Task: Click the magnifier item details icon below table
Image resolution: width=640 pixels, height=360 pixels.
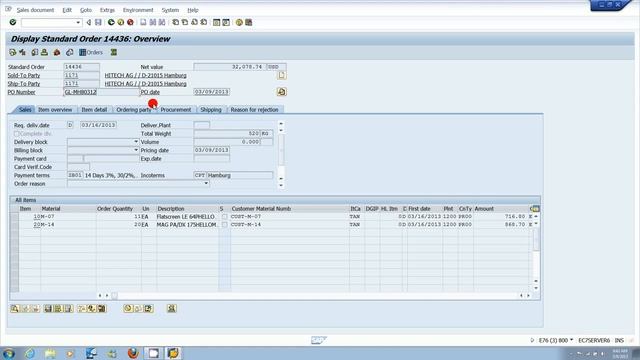Action: 15,309
